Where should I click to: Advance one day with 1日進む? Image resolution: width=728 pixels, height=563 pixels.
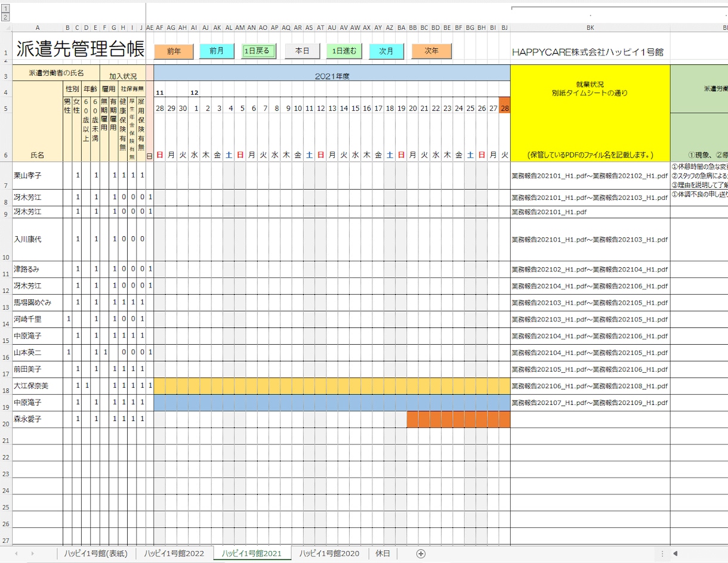click(x=344, y=51)
